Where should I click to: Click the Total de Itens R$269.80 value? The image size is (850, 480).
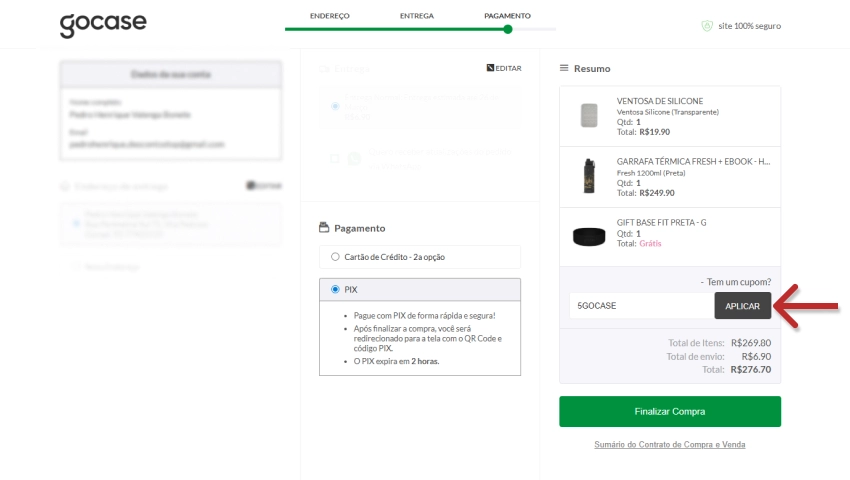(751, 343)
